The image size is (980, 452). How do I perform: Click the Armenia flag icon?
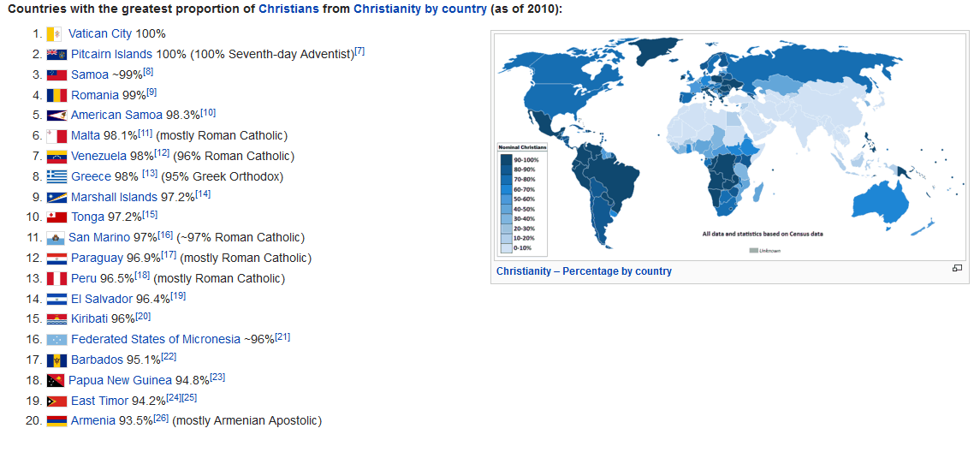57,421
